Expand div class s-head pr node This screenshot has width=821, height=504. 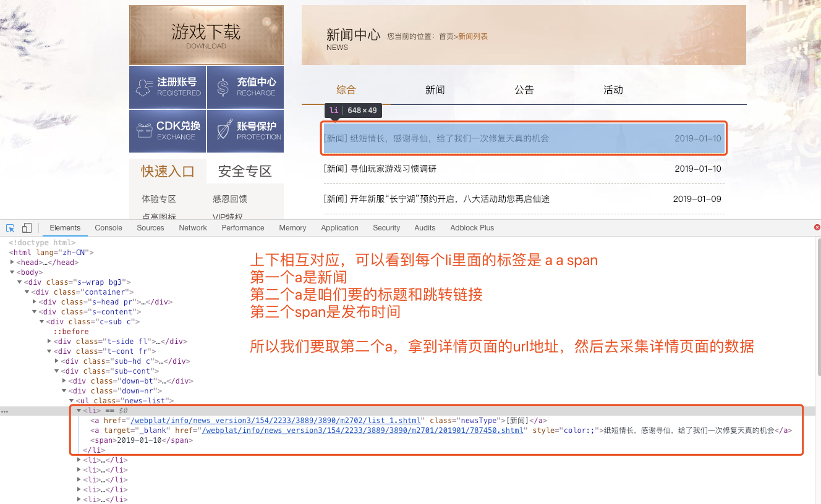35,302
